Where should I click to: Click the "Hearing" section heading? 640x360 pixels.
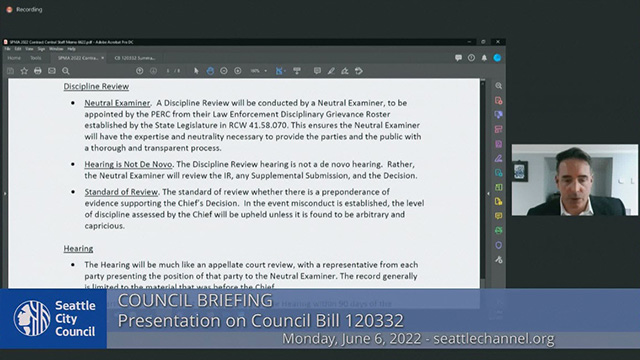[x=78, y=249]
